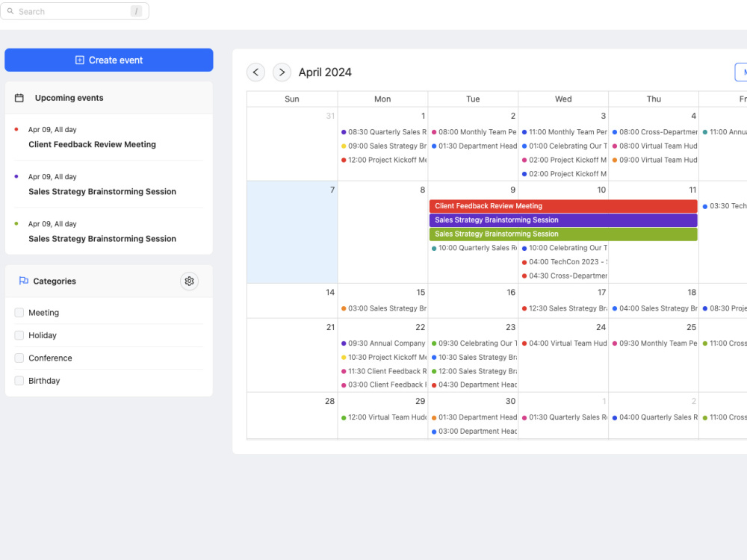Select the April 21 day cell
Screen dimensions: 747x560
click(292, 355)
